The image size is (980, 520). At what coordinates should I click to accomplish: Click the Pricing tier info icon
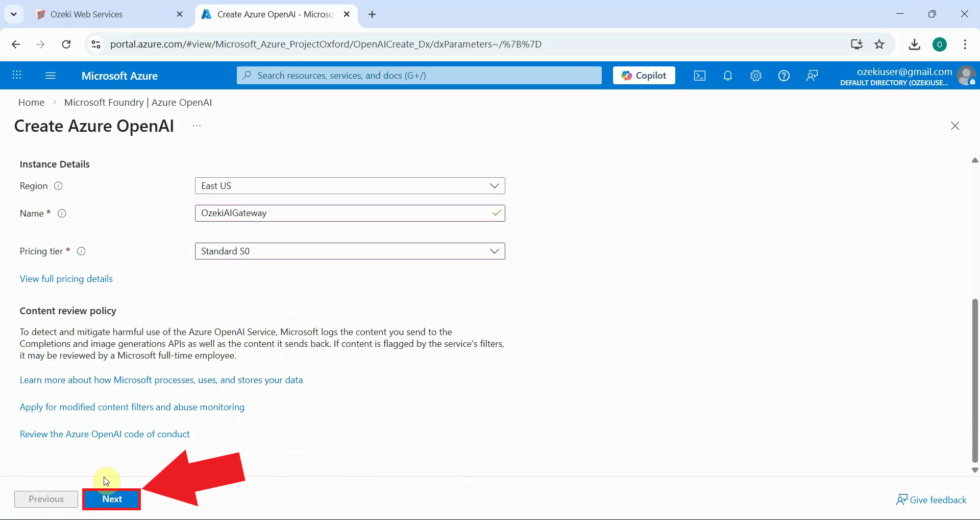pyautogui.click(x=81, y=251)
